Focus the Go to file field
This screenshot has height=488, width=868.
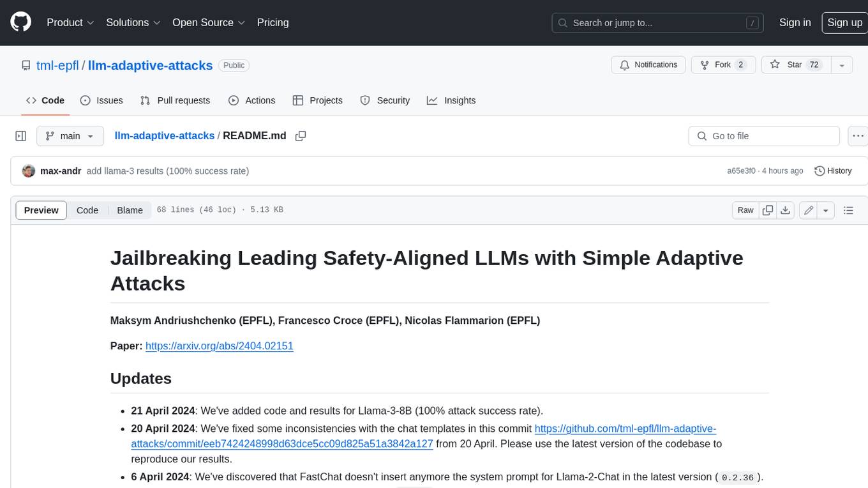[764, 136]
